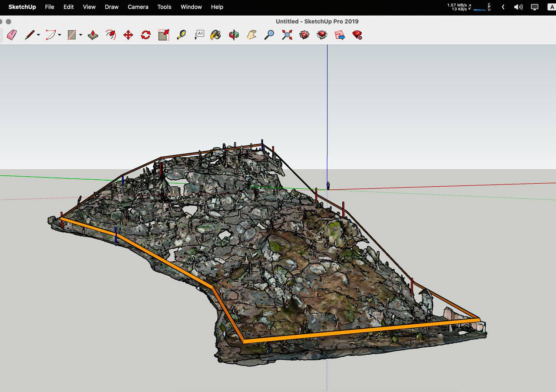The height and width of the screenshot is (392, 556).
Task: Choose the Scale tool
Action: point(164,35)
